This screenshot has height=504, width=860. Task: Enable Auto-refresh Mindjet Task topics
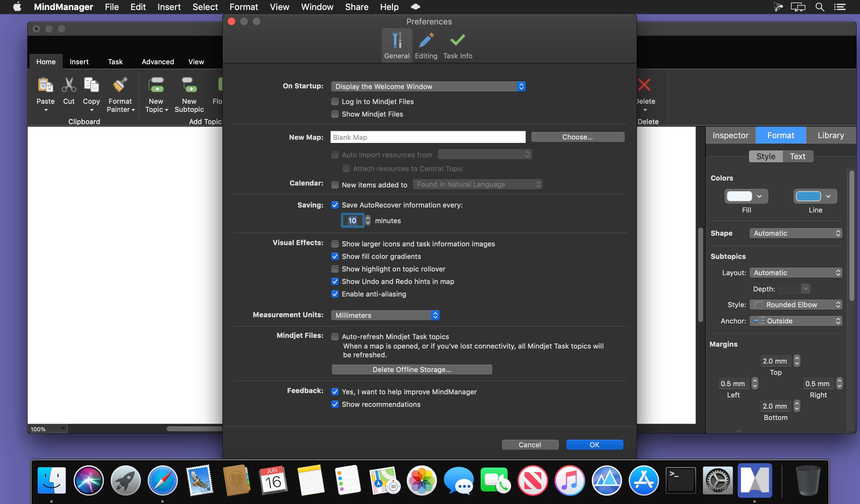tap(335, 336)
